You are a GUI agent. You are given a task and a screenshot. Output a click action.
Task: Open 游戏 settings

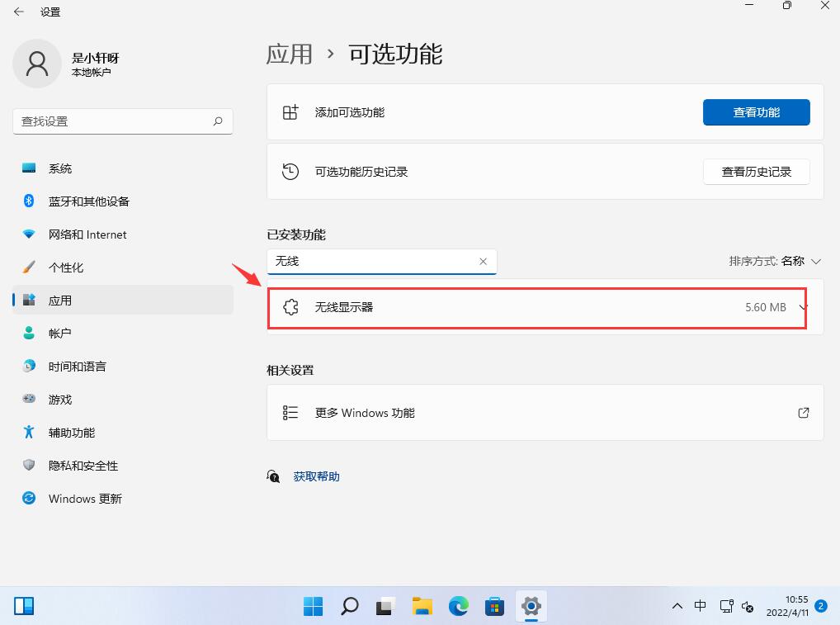(60, 399)
